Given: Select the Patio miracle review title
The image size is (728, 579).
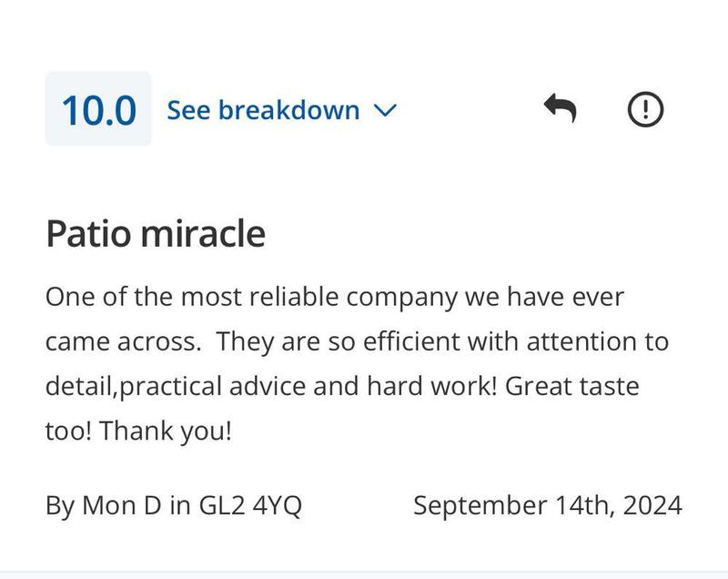Looking at the screenshot, I should pyautogui.click(x=156, y=234).
